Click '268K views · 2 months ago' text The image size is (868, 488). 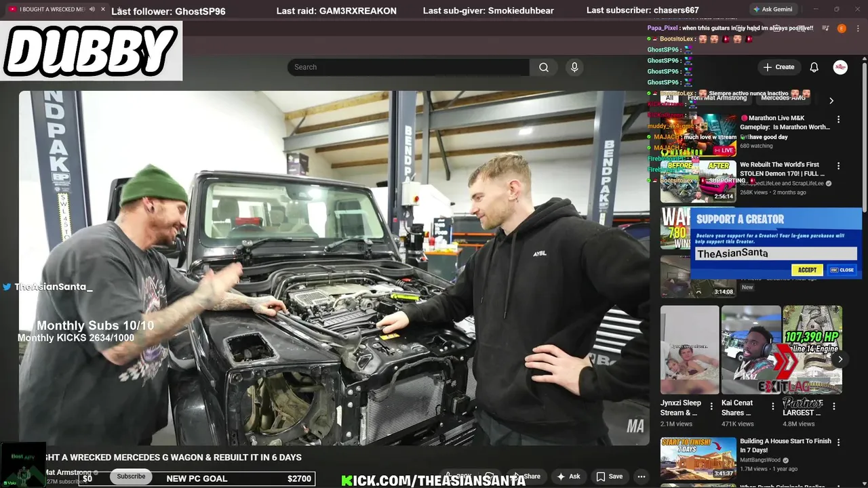(773, 192)
